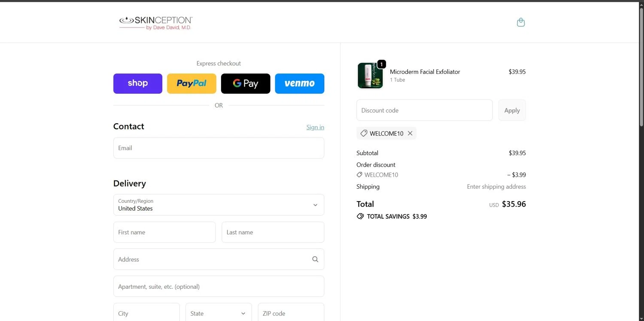Image resolution: width=644 pixels, height=321 pixels.
Task: Click the ZIP code field
Action: [291, 313]
